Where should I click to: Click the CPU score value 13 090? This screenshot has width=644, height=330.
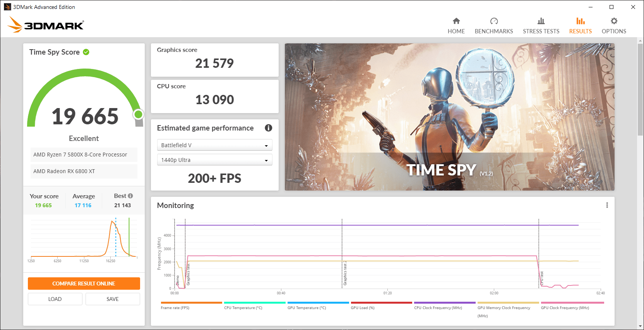point(214,100)
